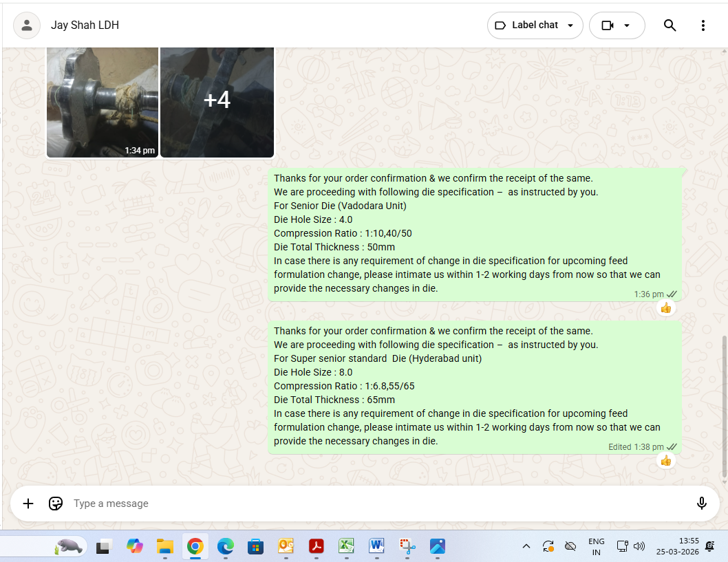Open the +4 more photos thumbnail
The width and height of the screenshot is (728, 562).
217,101
